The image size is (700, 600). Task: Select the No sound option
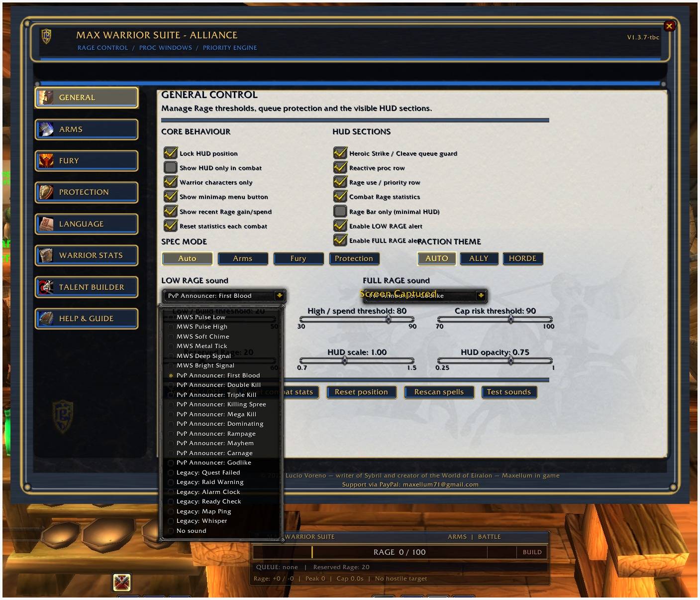[222, 531]
